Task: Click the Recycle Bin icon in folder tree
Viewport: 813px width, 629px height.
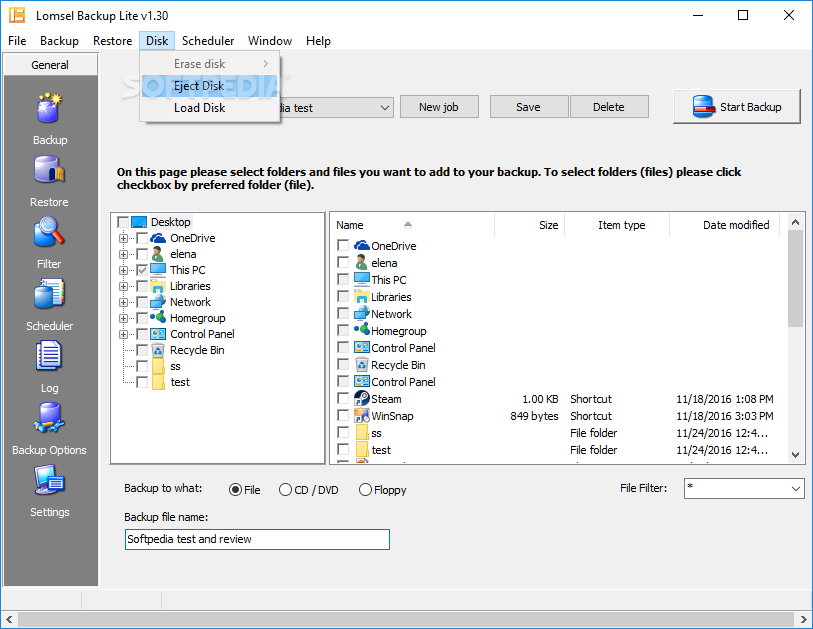Action: 158,350
